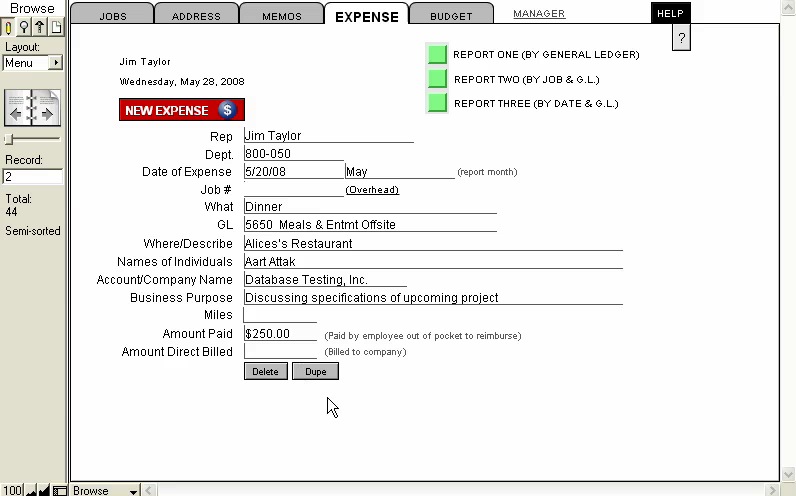Click the record navigation slider handle

coord(8,139)
